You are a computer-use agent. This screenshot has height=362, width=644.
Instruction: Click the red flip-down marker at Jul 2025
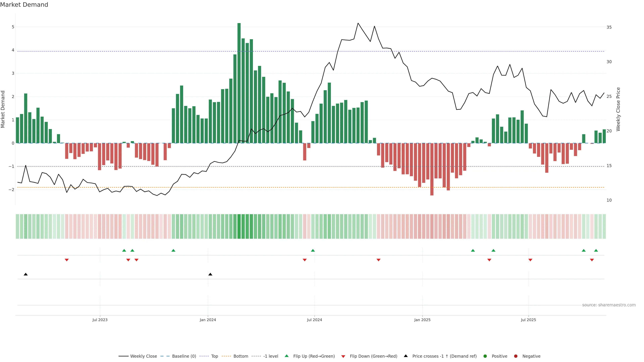tap(530, 260)
